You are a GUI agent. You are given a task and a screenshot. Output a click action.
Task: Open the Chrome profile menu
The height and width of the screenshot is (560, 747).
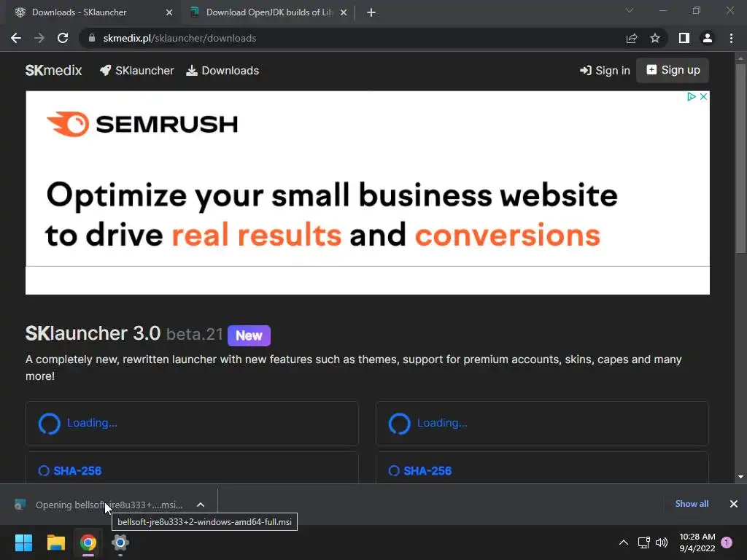[x=708, y=38]
